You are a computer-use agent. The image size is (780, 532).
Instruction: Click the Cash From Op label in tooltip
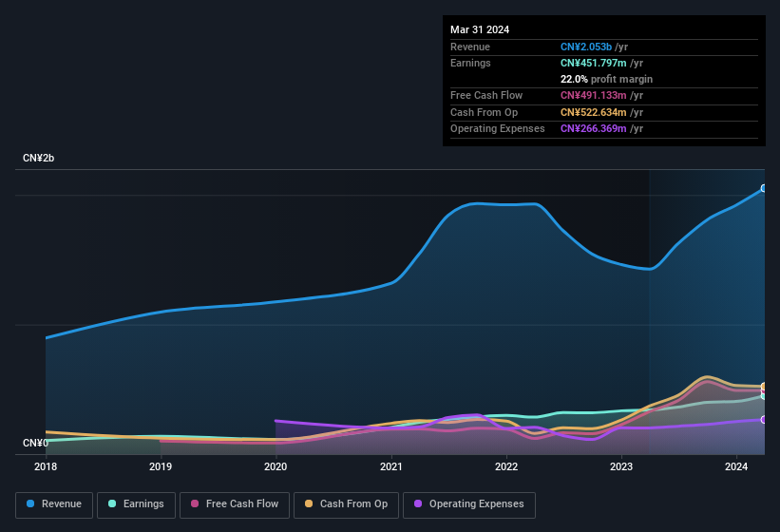[x=484, y=112]
